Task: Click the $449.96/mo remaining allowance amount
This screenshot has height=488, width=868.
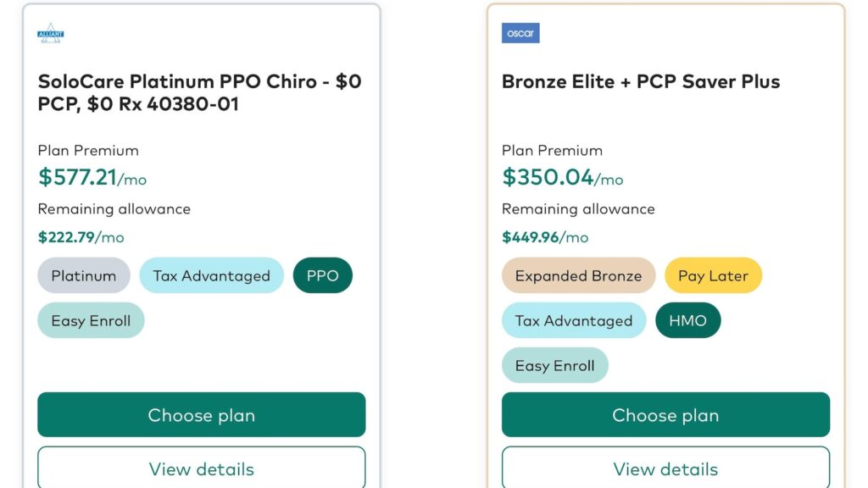Action: point(545,237)
